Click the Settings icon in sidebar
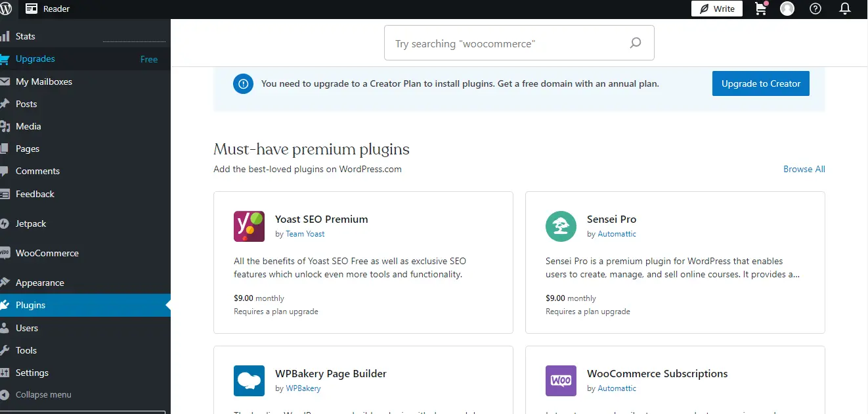 pos(4,373)
